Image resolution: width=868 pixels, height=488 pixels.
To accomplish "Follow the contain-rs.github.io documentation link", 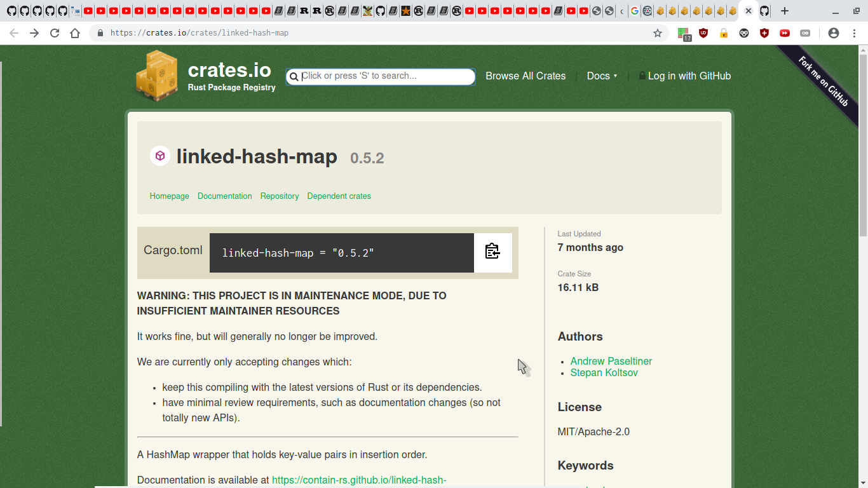I will coord(359,480).
